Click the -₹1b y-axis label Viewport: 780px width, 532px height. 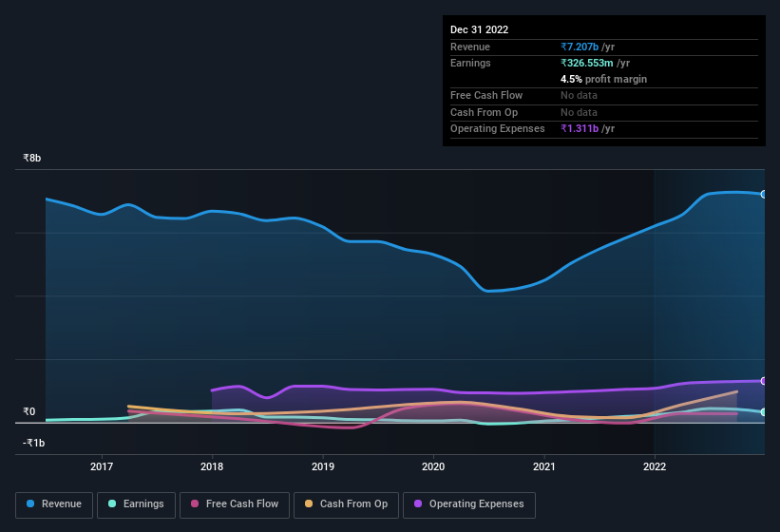pos(33,443)
